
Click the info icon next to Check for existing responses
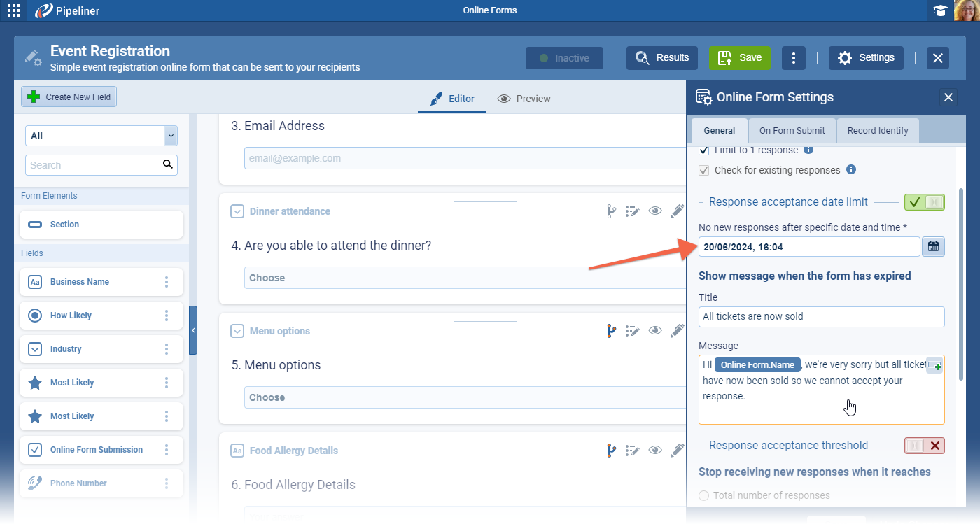(x=851, y=170)
